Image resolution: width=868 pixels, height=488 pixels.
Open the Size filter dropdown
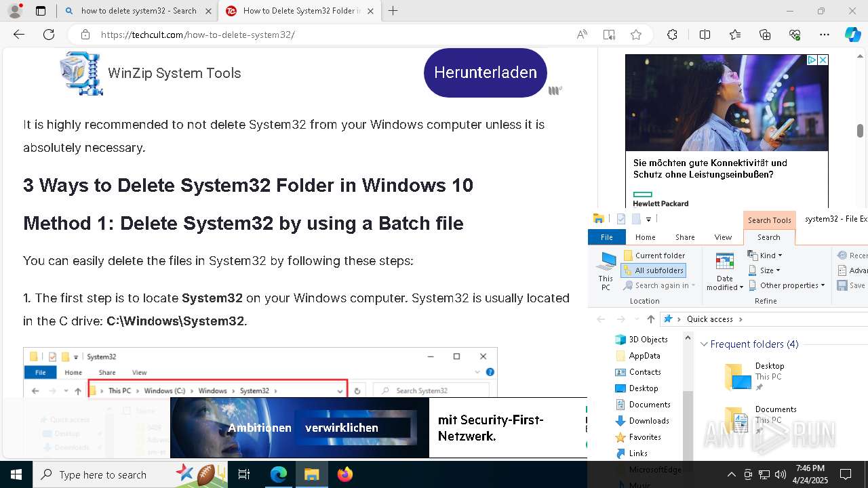click(x=764, y=270)
